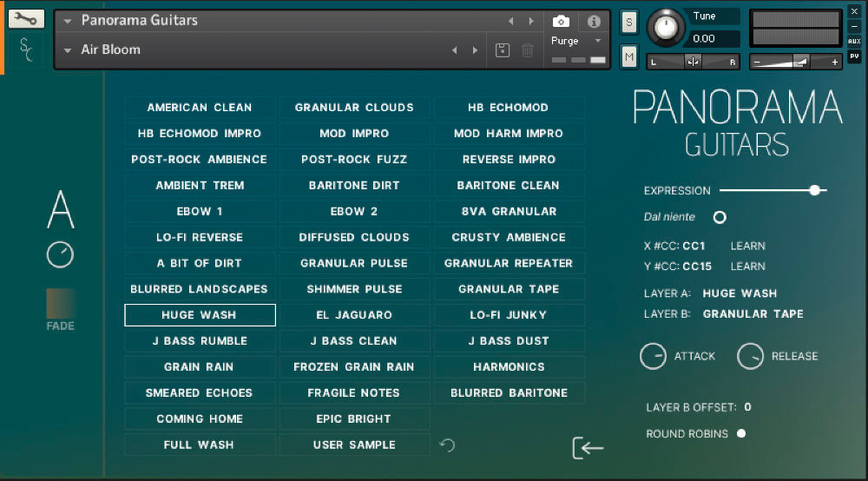
Task: Adjust the volume slider
Action: point(795,62)
